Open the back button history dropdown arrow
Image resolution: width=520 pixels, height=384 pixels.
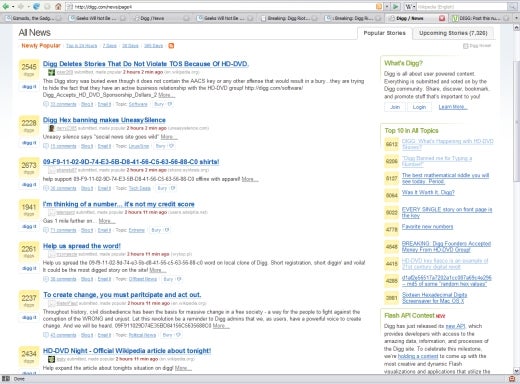pyautogui.click(x=13, y=6)
